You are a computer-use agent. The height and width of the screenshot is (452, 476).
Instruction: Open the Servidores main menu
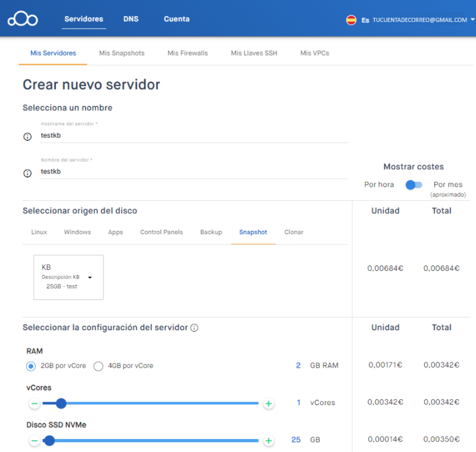[84, 19]
